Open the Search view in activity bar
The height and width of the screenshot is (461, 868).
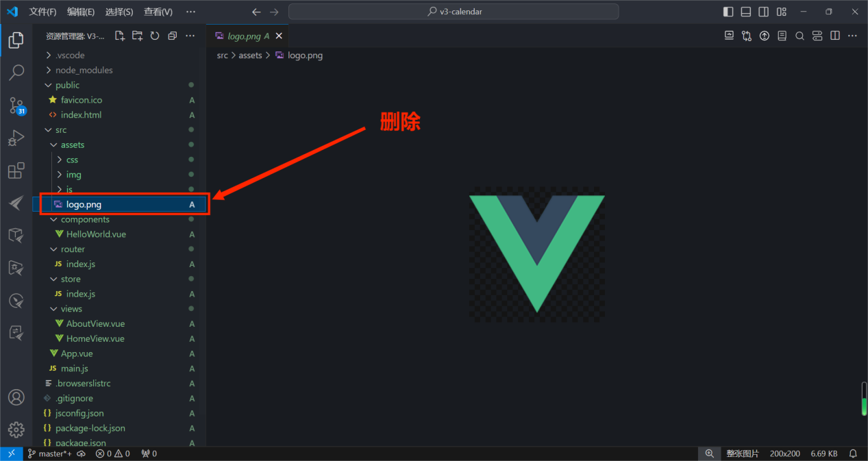pos(16,72)
